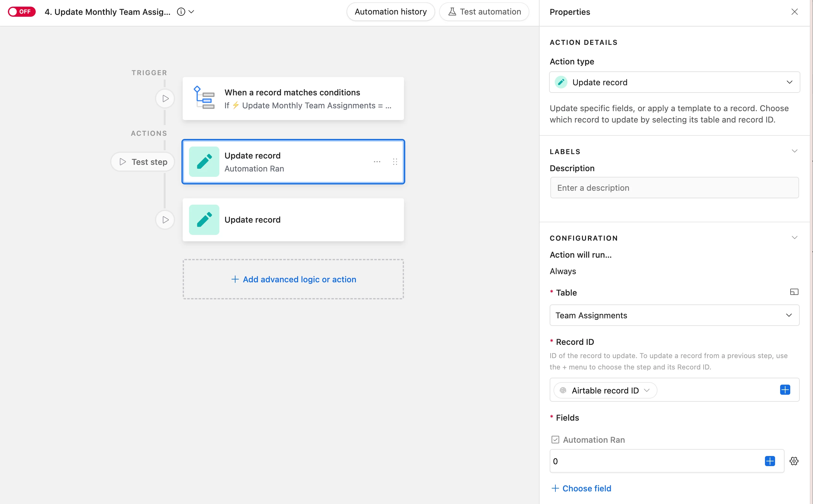Click Add advanced logic or action
This screenshot has width=813, height=504.
(293, 279)
